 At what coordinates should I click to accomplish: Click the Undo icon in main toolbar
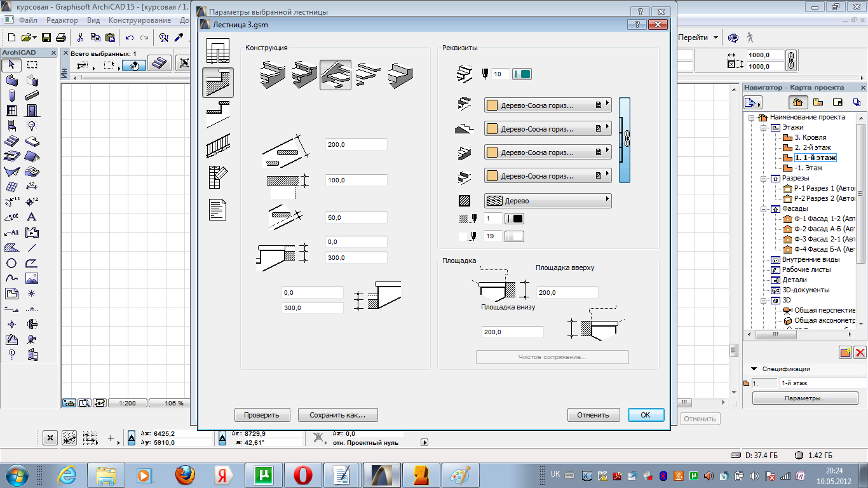click(130, 37)
